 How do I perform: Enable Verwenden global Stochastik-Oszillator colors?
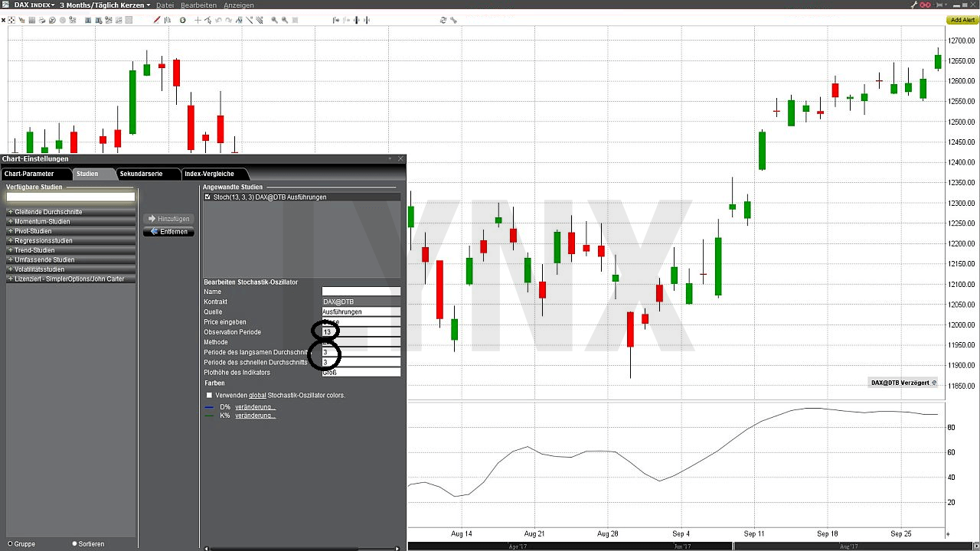tap(209, 396)
